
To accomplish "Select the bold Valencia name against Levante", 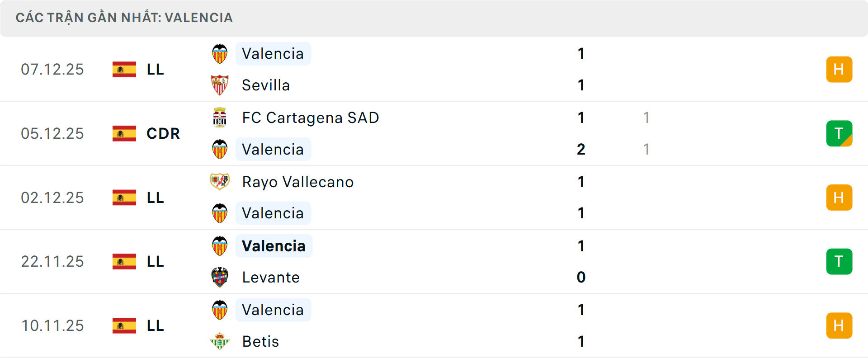I will (x=274, y=246).
